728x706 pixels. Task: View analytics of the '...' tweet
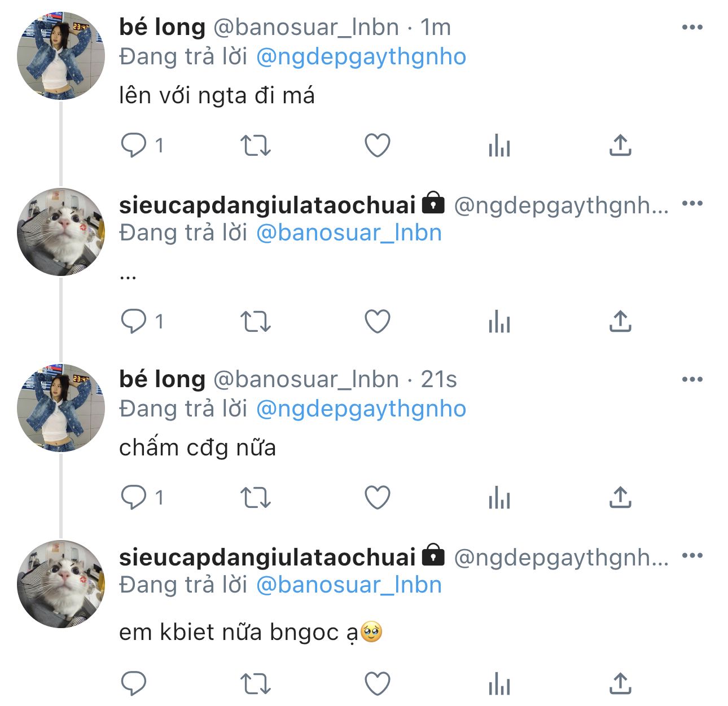499,322
